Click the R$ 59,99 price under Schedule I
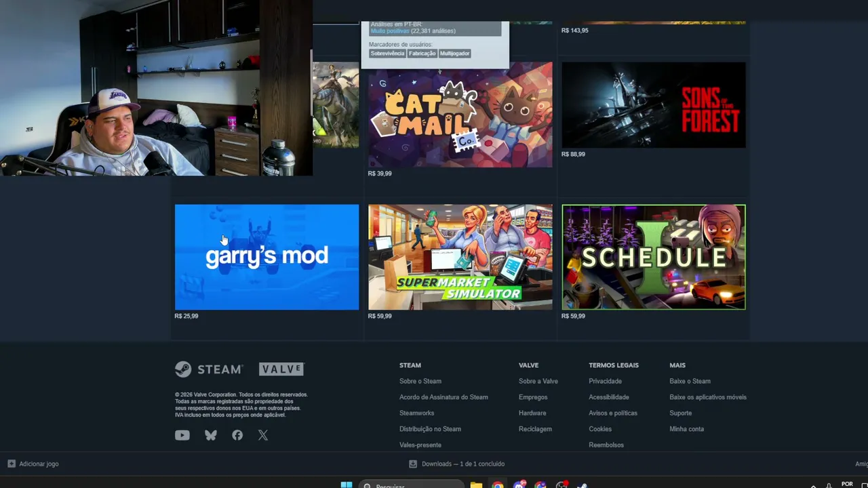868x488 pixels. pyautogui.click(x=573, y=316)
